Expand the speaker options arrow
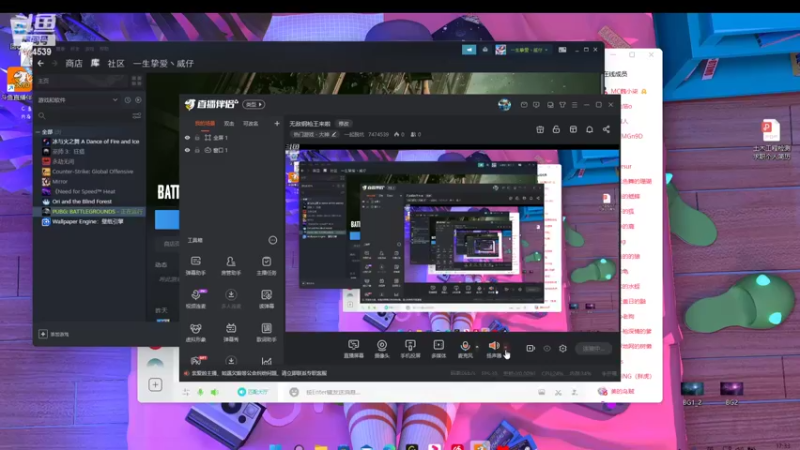 (x=506, y=347)
